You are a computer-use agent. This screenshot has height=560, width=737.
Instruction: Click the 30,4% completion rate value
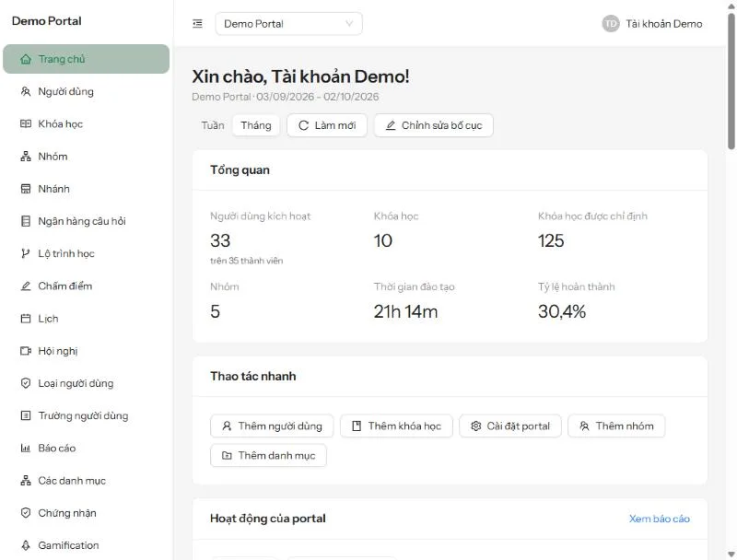(x=562, y=311)
